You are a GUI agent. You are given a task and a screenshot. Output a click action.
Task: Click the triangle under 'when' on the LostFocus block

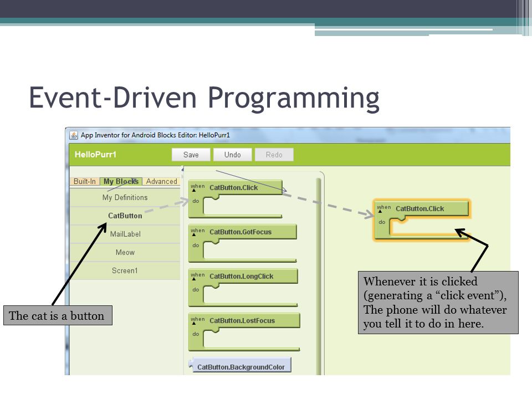click(x=194, y=323)
